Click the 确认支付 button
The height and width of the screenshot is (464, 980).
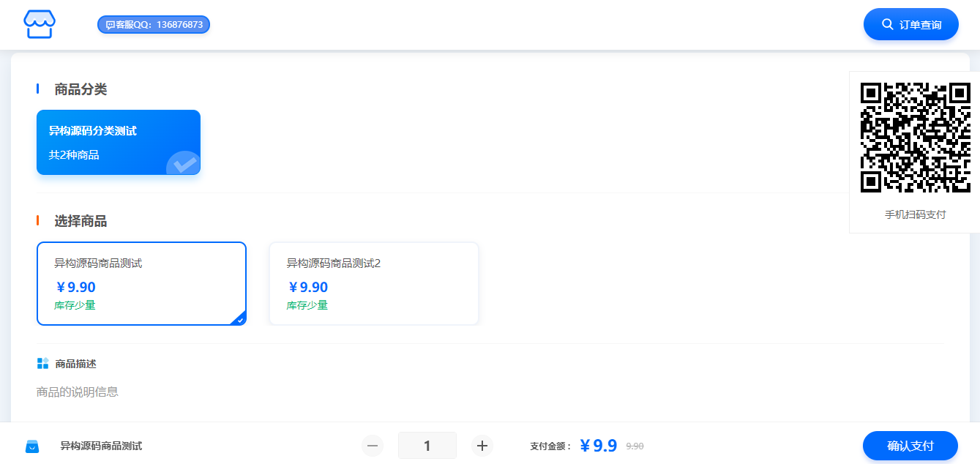pyautogui.click(x=910, y=446)
